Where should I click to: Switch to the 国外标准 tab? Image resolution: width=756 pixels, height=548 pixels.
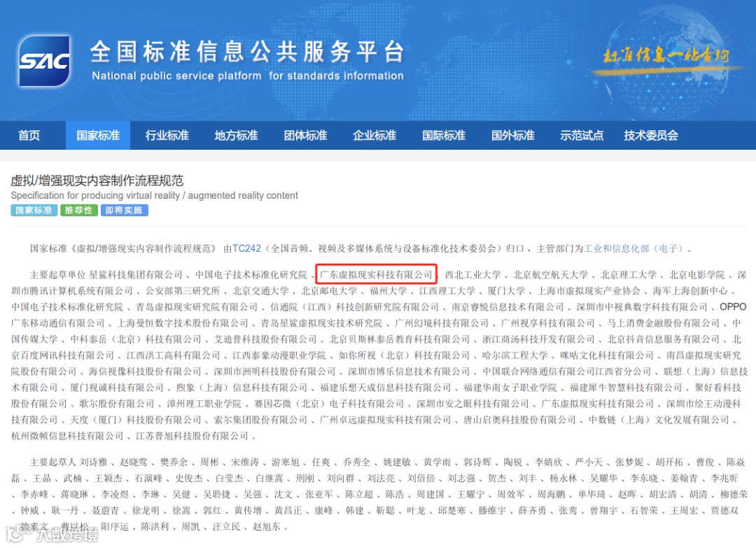point(512,136)
